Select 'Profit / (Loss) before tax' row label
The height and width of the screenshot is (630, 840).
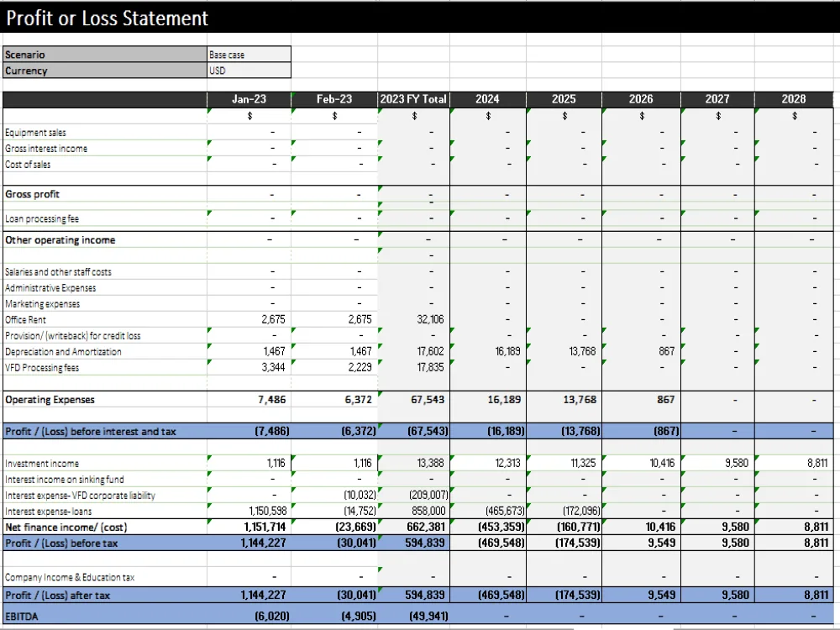point(61,543)
